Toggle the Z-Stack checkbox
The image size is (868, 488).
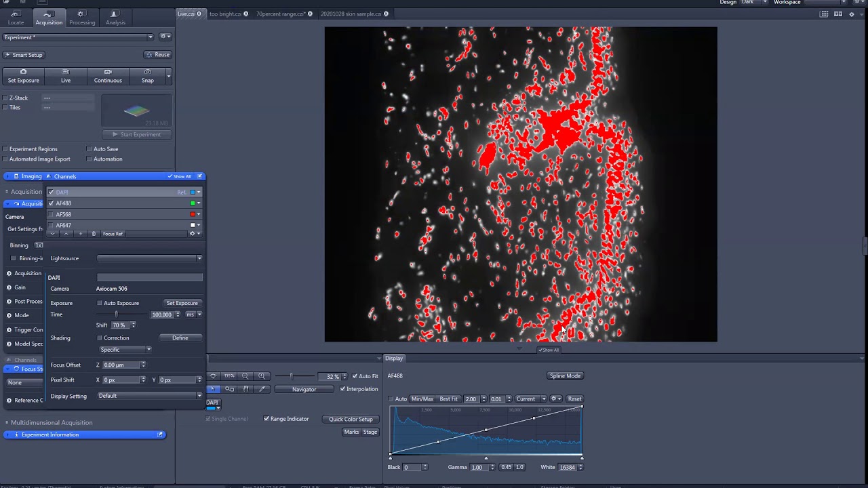[x=5, y=98]
